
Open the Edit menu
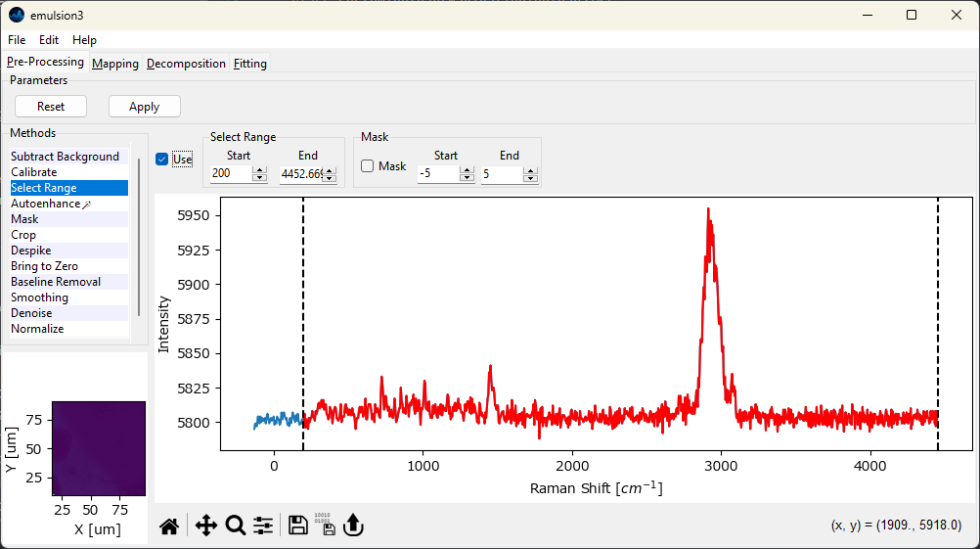pos(49,40)
